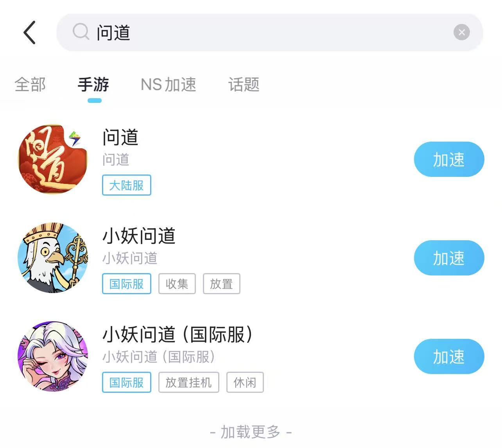The width and height of the screenshot is (502, 448).
Task: Open the 小妖问道（国际服）girl avatar icon
Action: click(x=53, y=356)
